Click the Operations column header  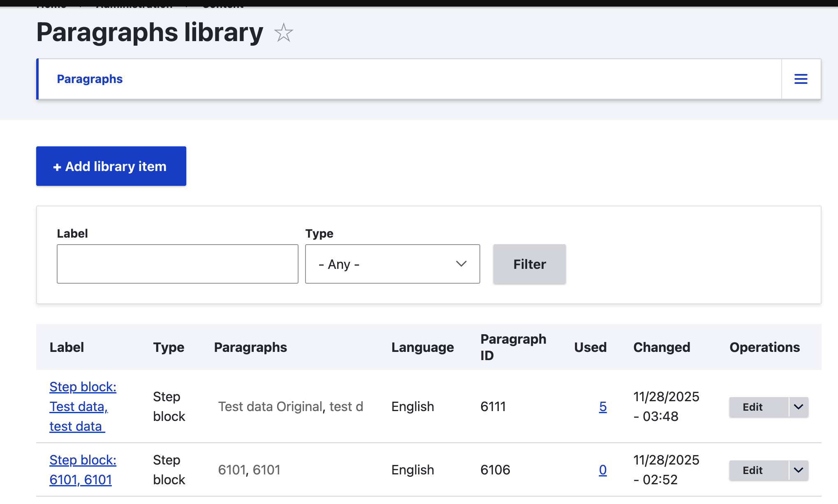coord(765,347)
